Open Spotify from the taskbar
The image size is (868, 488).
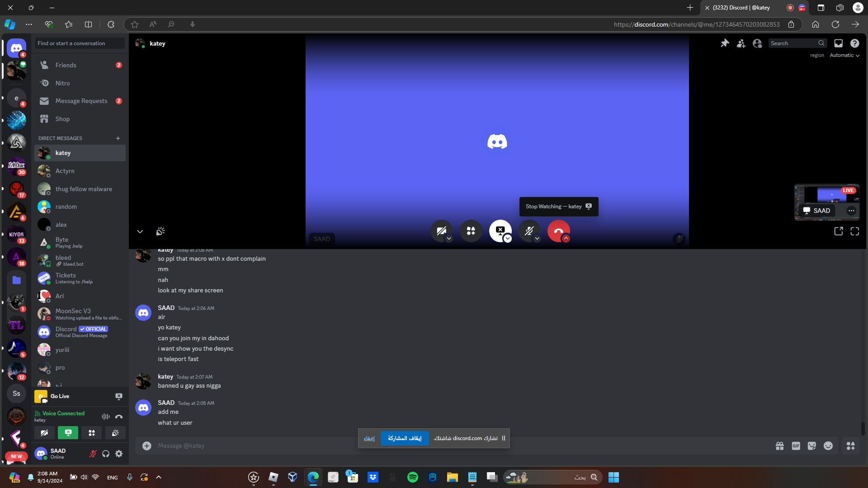tap(413, 477)
